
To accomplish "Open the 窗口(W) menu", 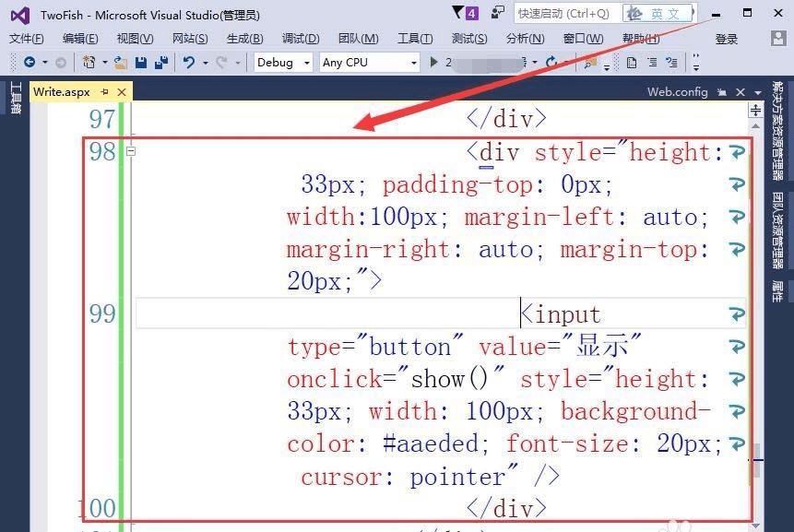I will click(583, 39).
